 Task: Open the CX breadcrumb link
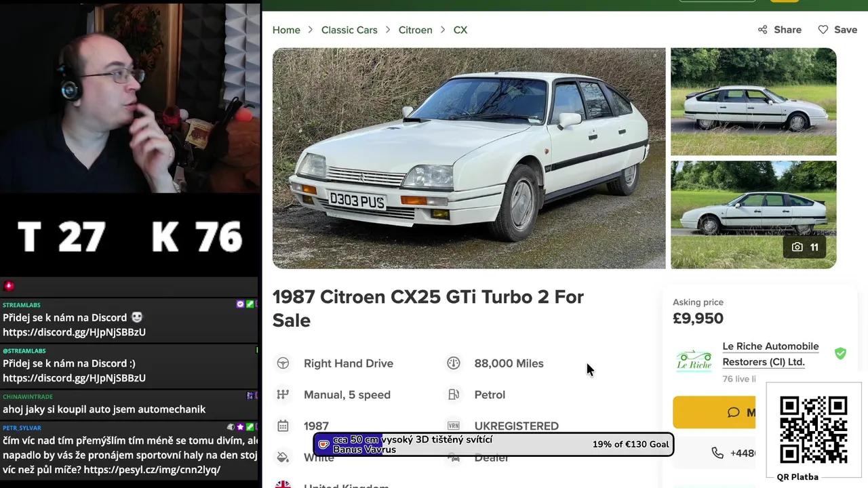coord(460,30)
